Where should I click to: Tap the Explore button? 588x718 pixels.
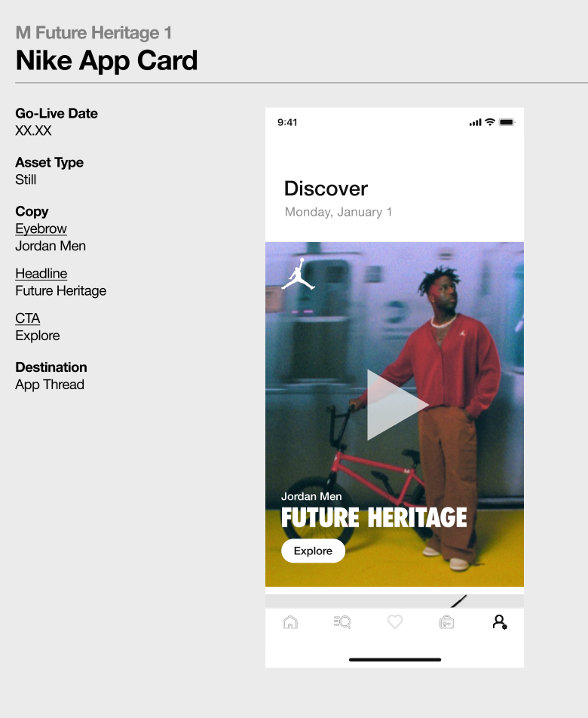pyautogui.click(x=313, y=551)
